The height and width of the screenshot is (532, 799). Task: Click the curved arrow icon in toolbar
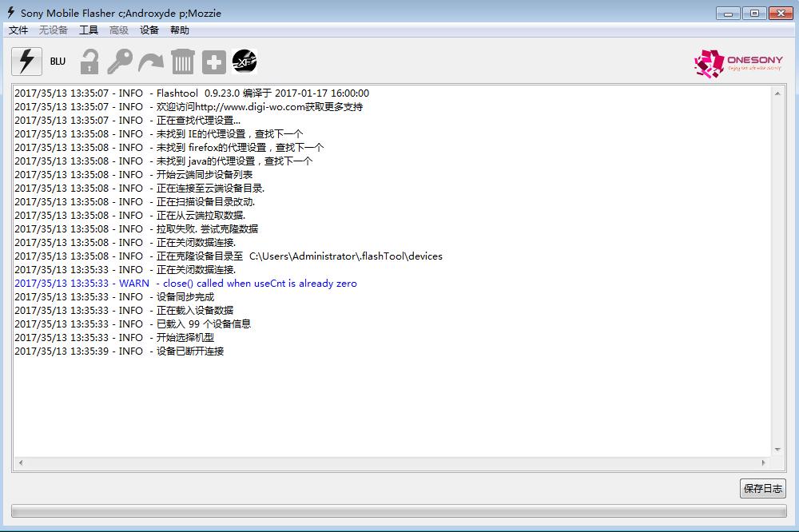[x=151, y=62]
